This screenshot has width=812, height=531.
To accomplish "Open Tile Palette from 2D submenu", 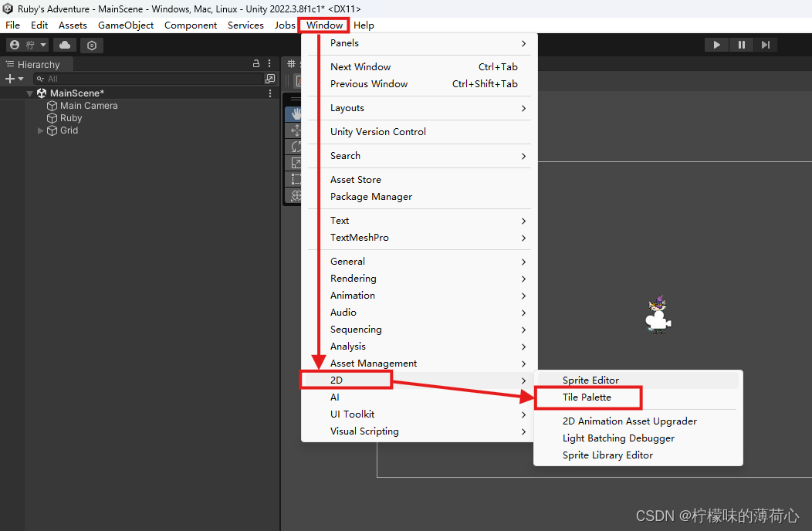I will [x=638, y=397].
